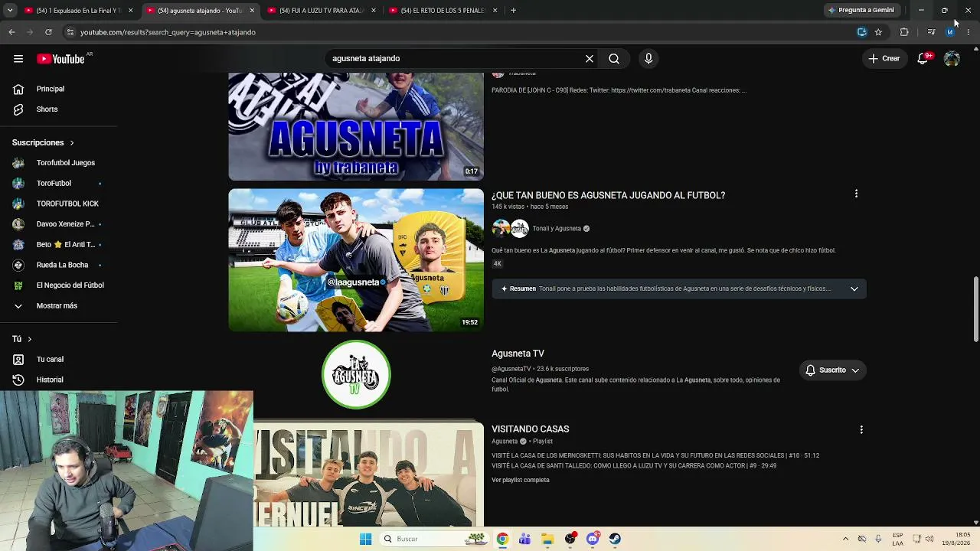The image size is (980, 551).
Task: Open Chrome extensions puzzle icon
Action: 904,32
